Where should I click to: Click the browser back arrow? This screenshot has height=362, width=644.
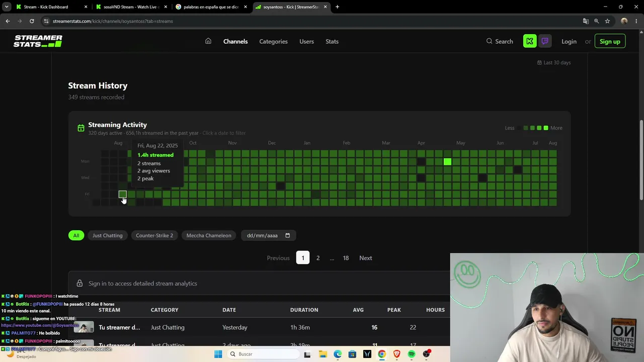pyautogui.click(x=8, y=21)
